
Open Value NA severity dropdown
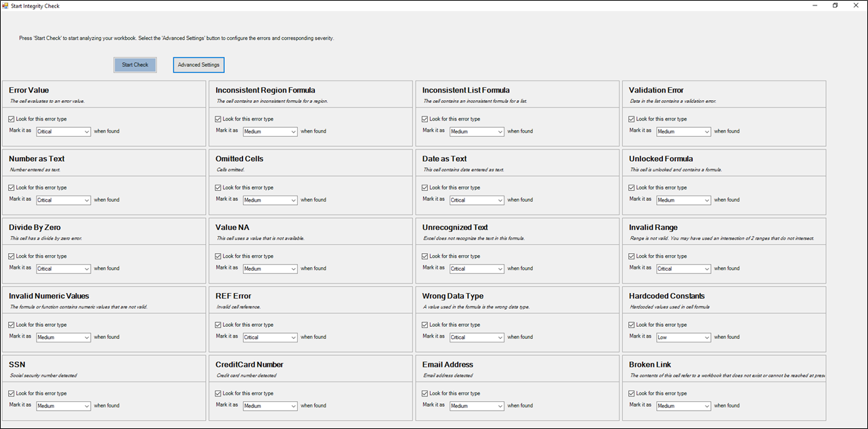[x=270, y=269]
